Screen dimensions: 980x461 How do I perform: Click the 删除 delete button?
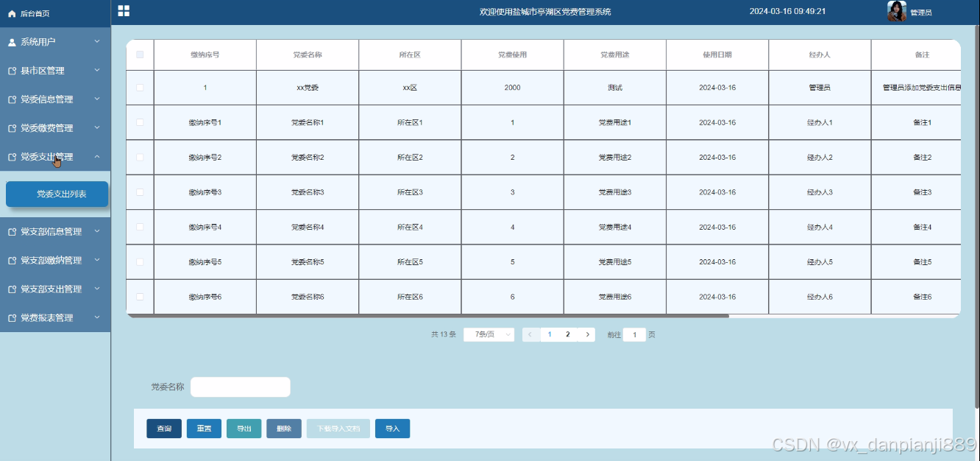284,429
